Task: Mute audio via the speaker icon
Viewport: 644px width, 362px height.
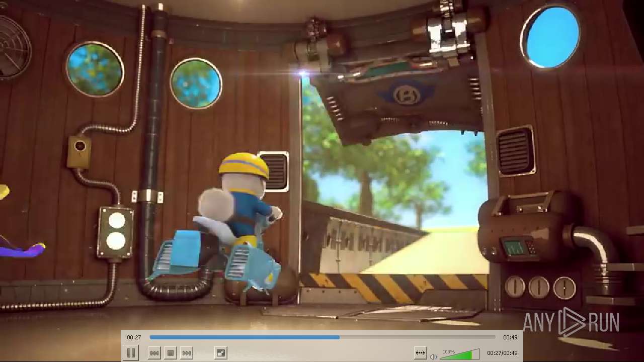Action: (x=433, y=356)
